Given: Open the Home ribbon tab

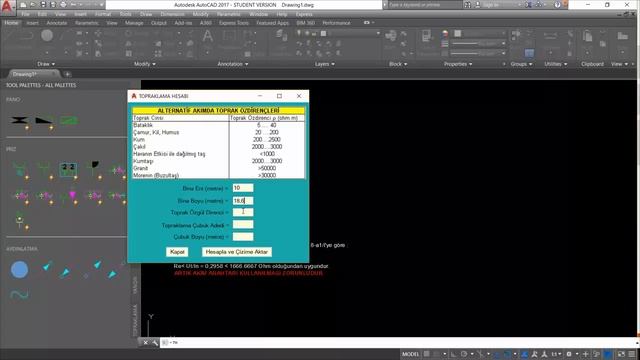Looking at the screenshot, I should (11, 23).
